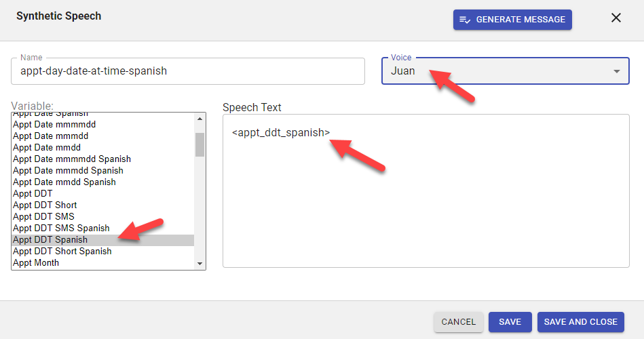This screenshot has height=339, width=644.
Task: Select Appt Date mmmmdd Spanish variable
Action: point(72,159)
